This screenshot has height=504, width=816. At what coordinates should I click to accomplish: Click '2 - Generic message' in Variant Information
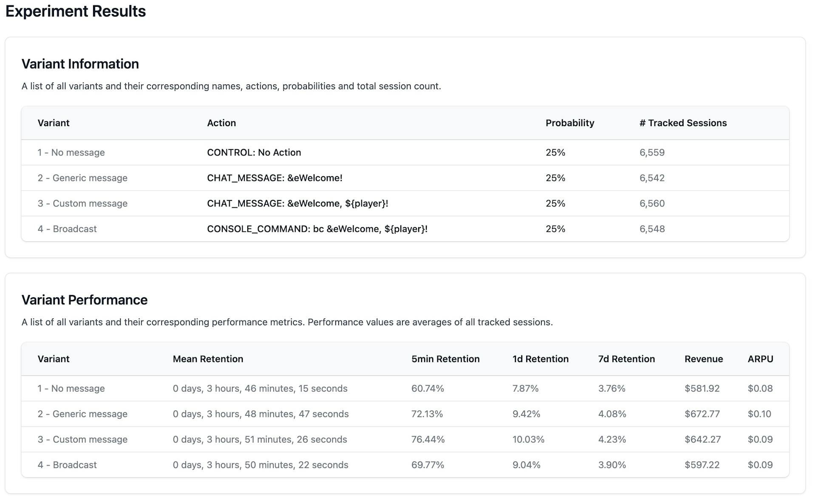coord(82,178)
